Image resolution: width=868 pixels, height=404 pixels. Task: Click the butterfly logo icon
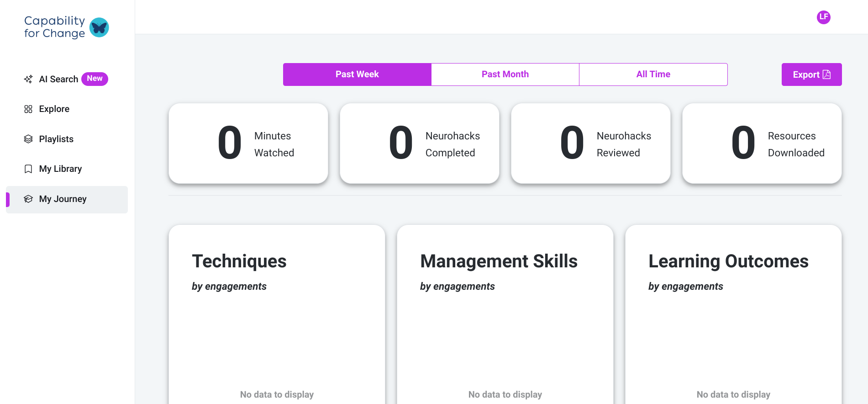point(99,27)
